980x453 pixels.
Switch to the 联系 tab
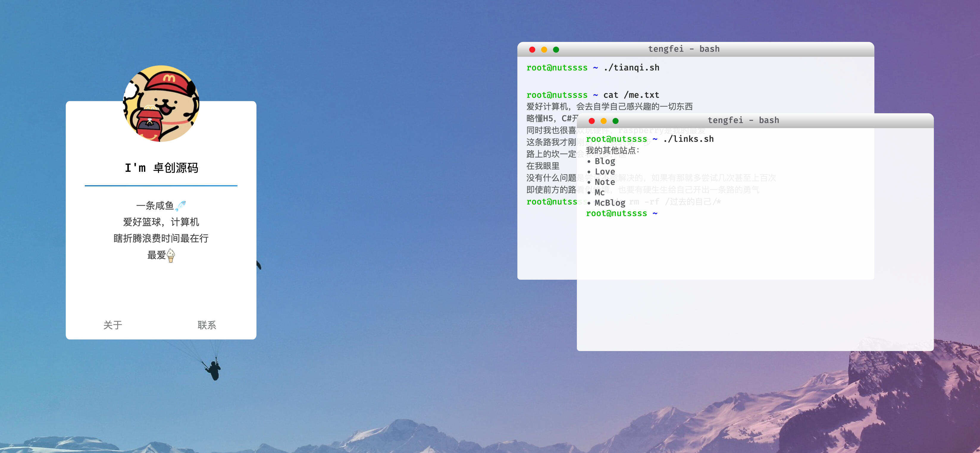pyautogui.click(x=206, y=325)
